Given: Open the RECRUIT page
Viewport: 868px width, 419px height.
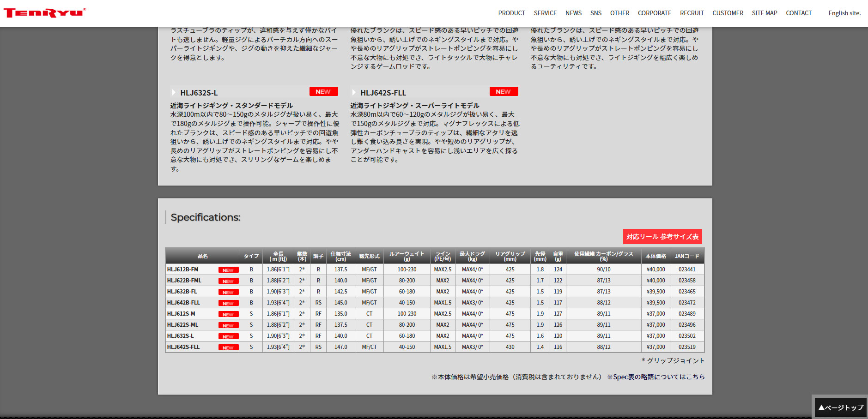Looking at the screenshot, I should pos(692,13).
